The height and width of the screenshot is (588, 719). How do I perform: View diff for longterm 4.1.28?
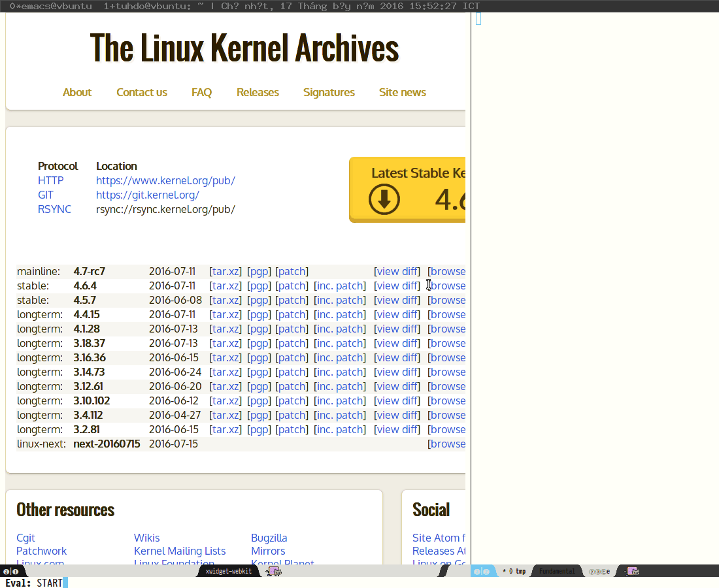click(x=397, y=329)
